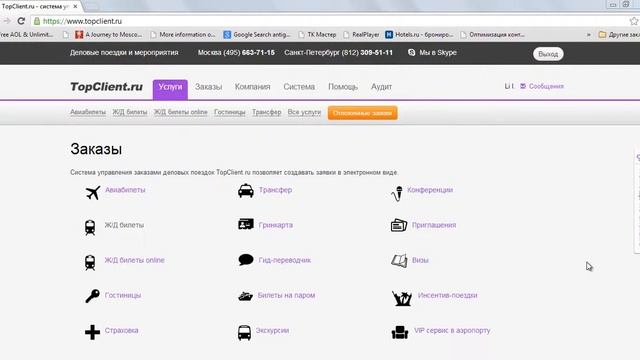Viewport: 640px width, 360px height.
Task: Bookmark this page with the star icon
Action: 634,21
